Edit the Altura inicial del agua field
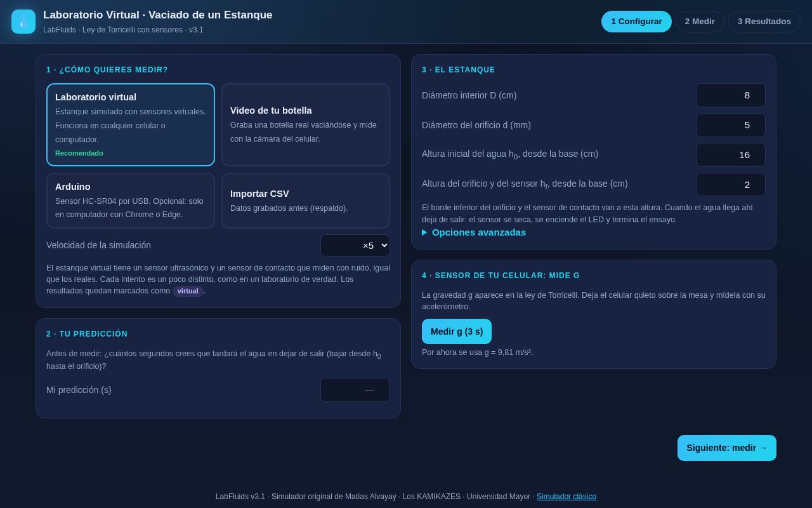This screenshot has width=812, height=508. click(731, 155)
